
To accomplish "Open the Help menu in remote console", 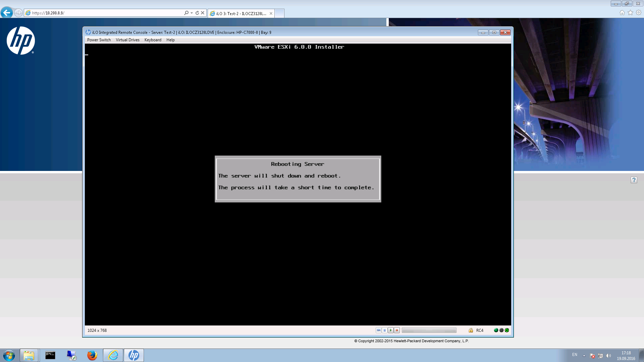I will [x=170, y=40].
